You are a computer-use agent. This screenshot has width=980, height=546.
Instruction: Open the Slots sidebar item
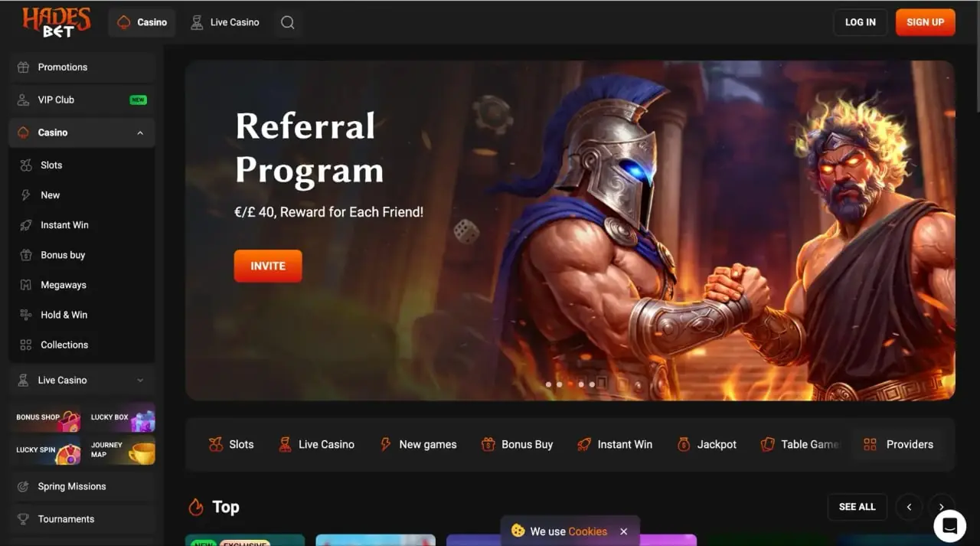pyautogui.click(x=82, y=165)
